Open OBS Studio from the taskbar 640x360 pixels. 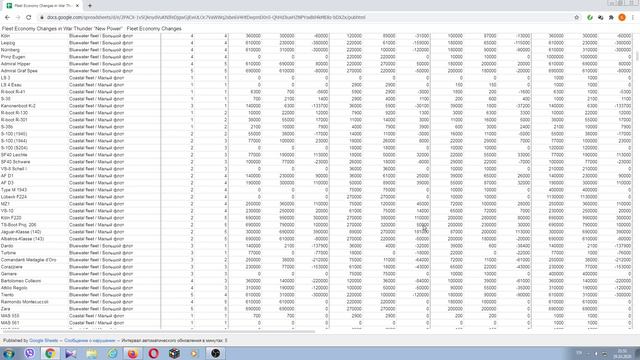coord(216,353)
